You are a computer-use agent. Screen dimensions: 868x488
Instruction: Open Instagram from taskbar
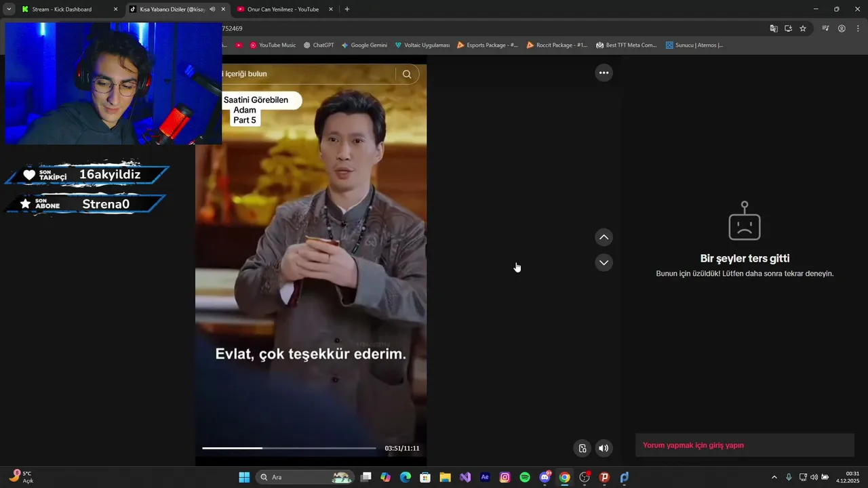[505, 477]
